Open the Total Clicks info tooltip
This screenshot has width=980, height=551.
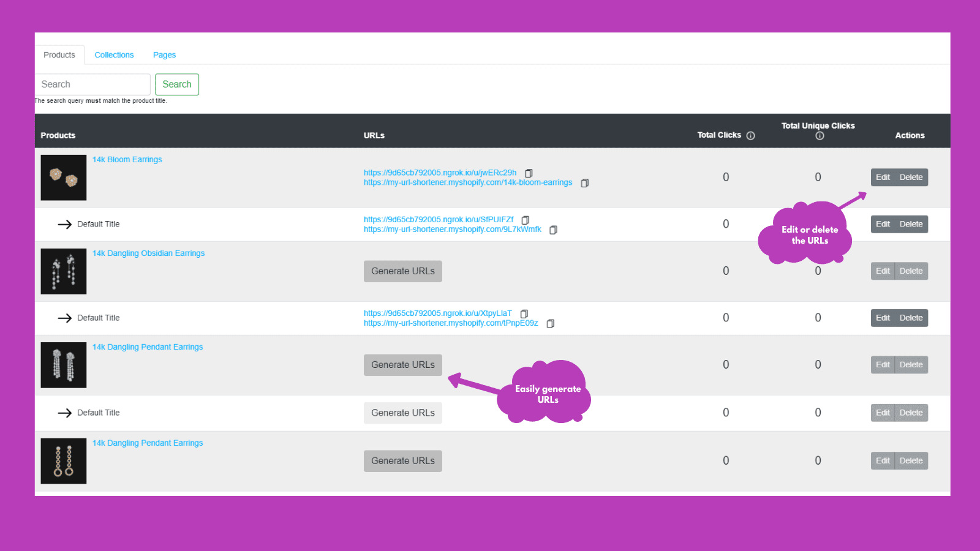click(x=751, y=135)
